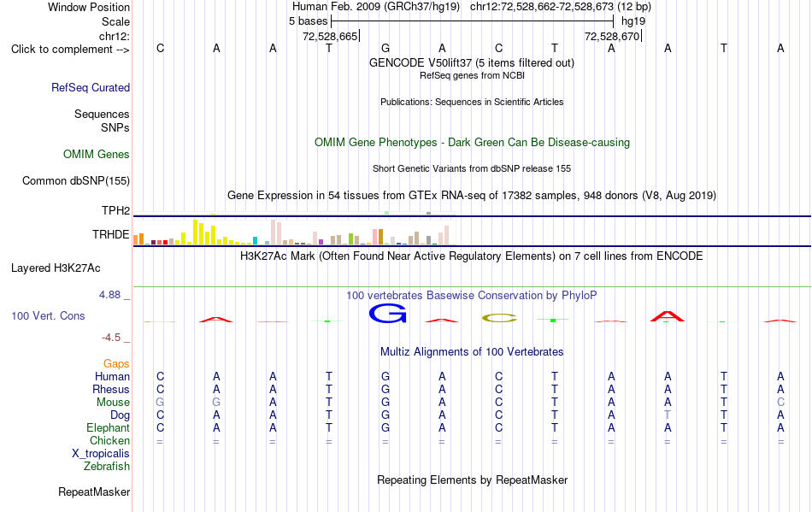
Task: Click the Layered H3K27Ac track label
Action: pyautogui.click(x=56, y=268)
